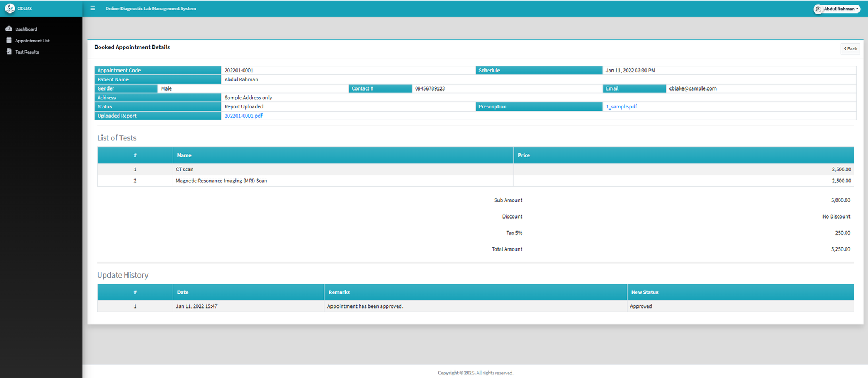Viewport: 868px width, 378px height.
Task: Open Test Results menu item
Action: pyautogui.click(x=27, y=52)
